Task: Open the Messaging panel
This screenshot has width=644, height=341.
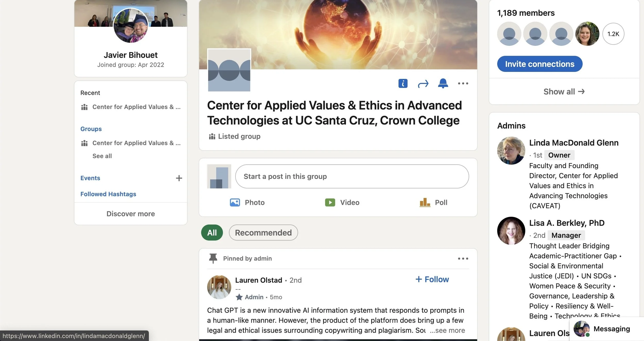Action: tap(611, 329)
